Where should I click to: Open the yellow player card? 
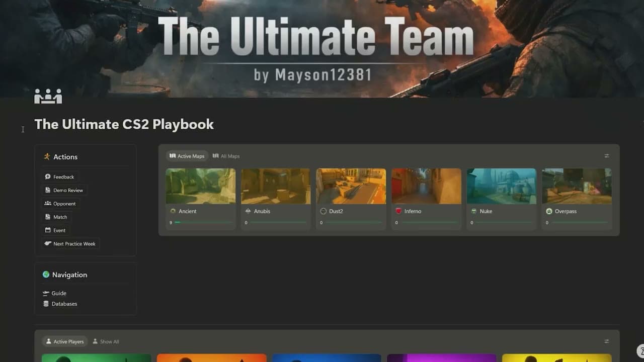click(557, 358)
